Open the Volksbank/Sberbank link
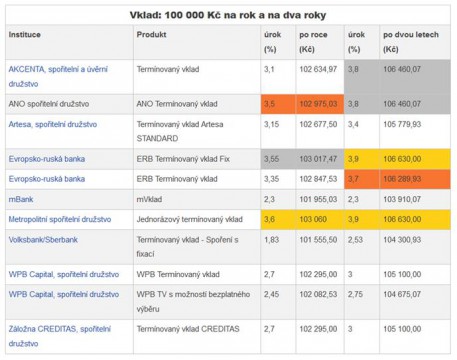The image size is (457, 360). (x=43, y=240)
